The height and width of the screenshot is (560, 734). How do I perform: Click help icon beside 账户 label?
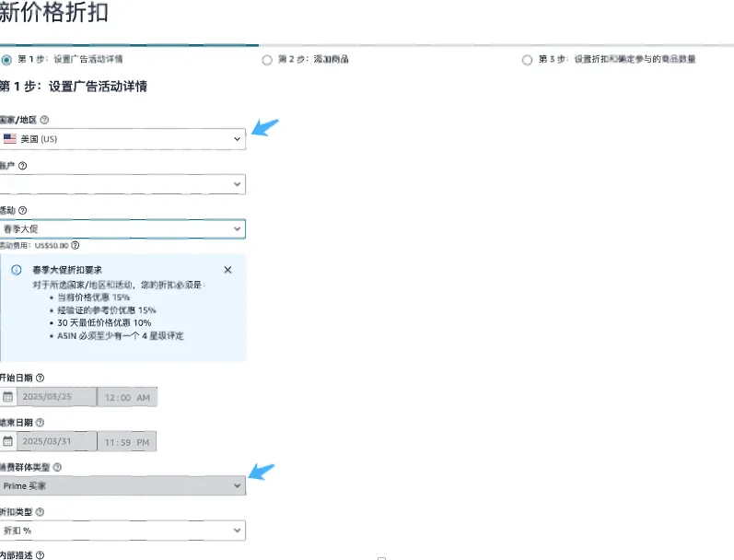(x=23, y=166)
